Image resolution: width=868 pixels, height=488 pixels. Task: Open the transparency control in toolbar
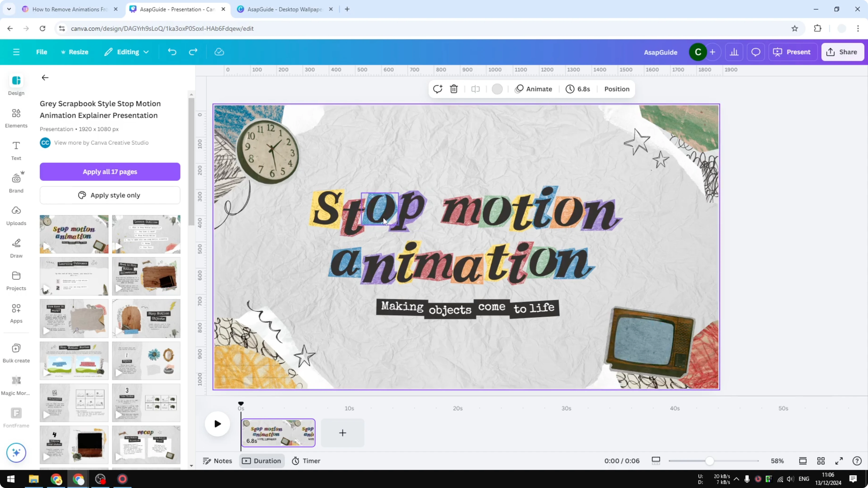pos(497,89)
